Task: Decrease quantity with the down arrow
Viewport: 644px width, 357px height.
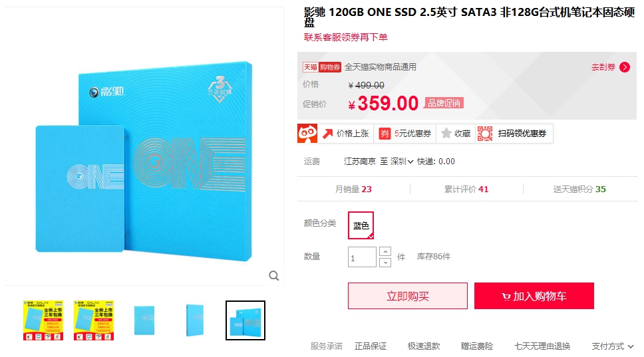Action: coord(385,262)
